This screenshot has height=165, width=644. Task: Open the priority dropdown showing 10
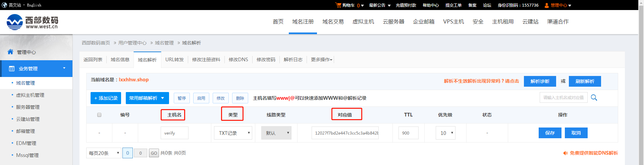tap(445, 133)
